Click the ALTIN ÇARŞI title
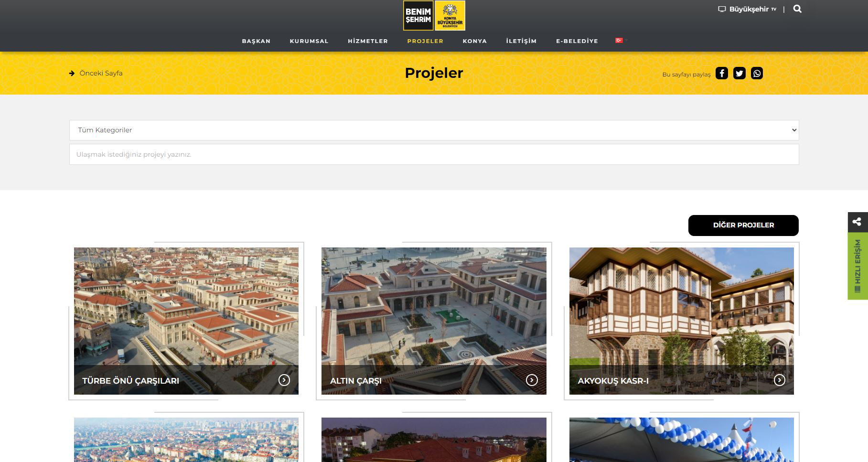This screenshot has height=462, width=868. (356, 381)
